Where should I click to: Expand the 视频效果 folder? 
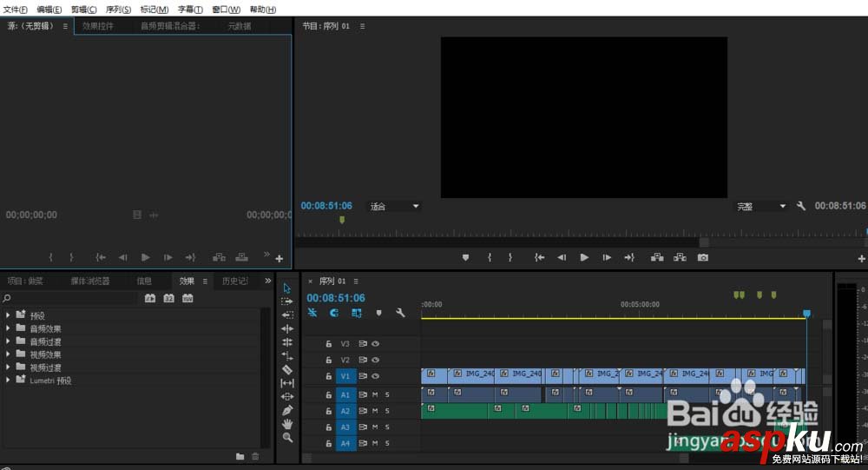point(8,354)
